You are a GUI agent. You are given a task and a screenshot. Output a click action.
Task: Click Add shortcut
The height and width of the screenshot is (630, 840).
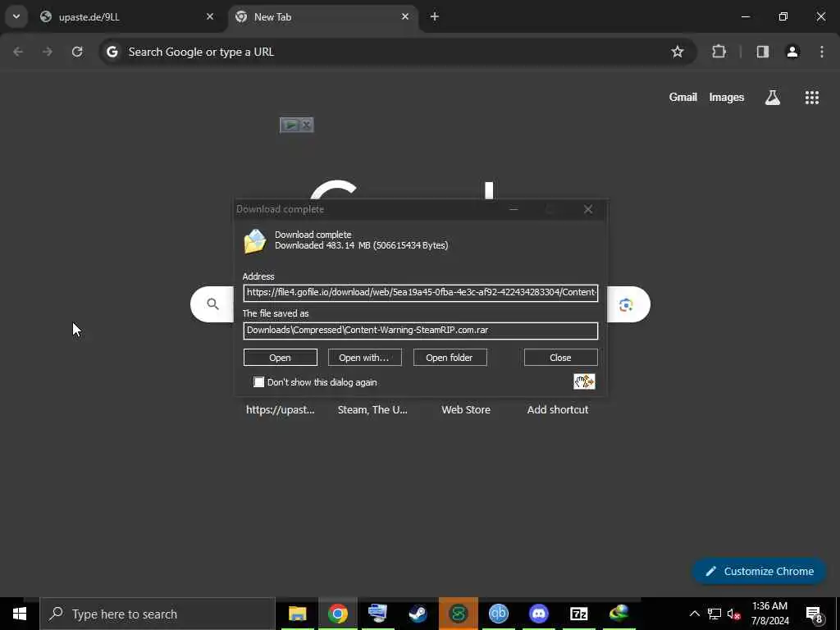558,410
